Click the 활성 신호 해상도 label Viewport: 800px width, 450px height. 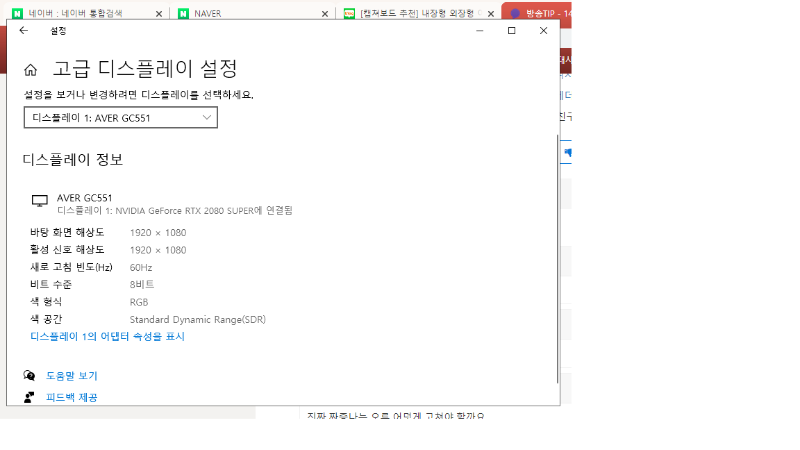point(67,249)
